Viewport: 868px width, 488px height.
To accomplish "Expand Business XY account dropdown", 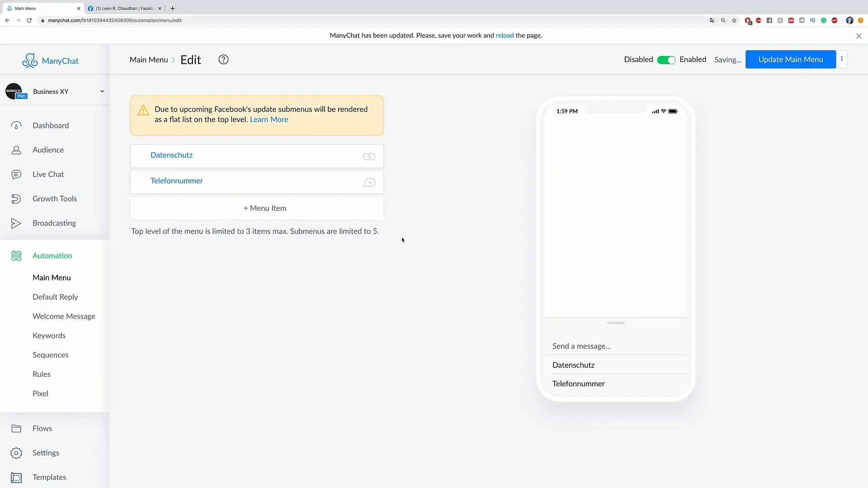I will [x=101, y=91].
